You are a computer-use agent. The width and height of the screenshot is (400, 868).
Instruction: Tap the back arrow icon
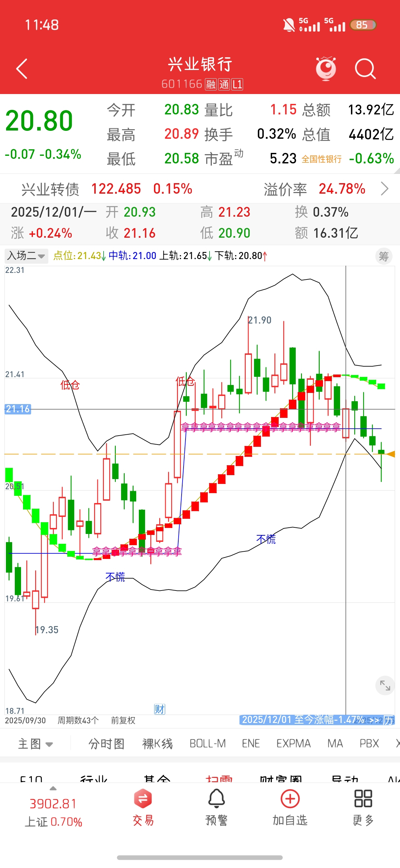[x=22, y=69]
